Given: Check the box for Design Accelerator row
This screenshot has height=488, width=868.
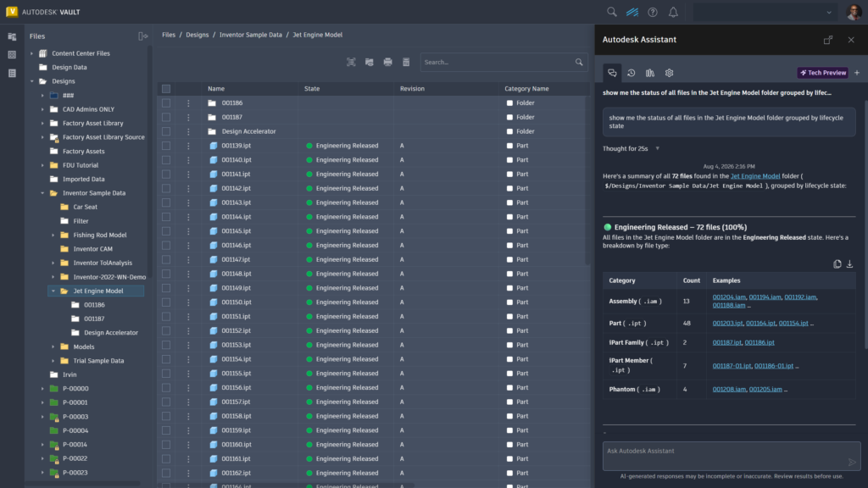Looking at the screenshot, I should (166, 131).
